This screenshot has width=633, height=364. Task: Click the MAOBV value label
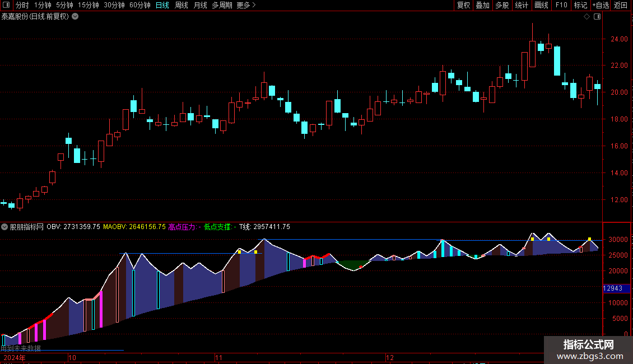coord(134,227)
